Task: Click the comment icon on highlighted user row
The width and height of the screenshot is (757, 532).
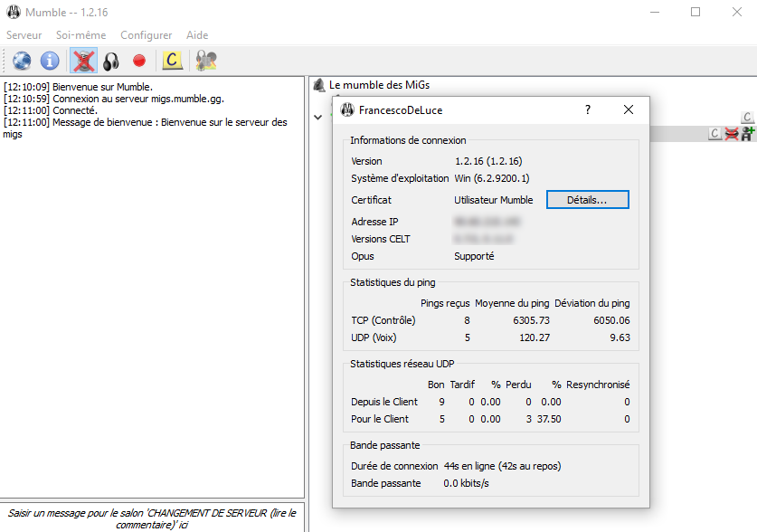Action: 714,134
